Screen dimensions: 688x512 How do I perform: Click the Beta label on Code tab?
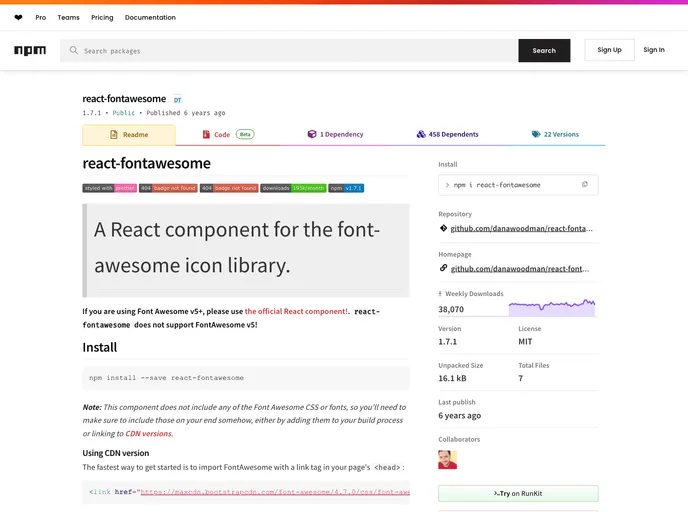pyautogui.click(x=245, y=134)
